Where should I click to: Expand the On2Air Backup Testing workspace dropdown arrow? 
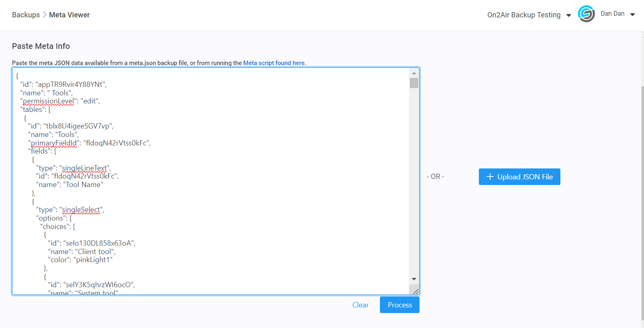click(568, 15)
